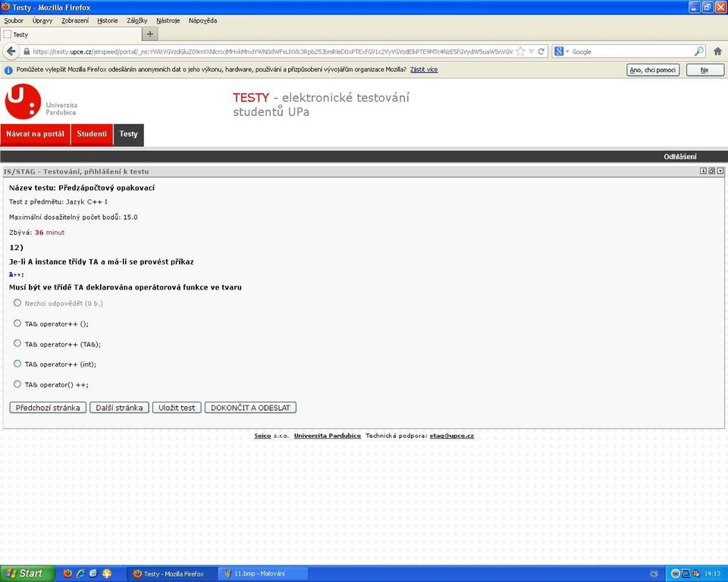
Task: Bookmark page with the star icon
Action: coord(520,52)
